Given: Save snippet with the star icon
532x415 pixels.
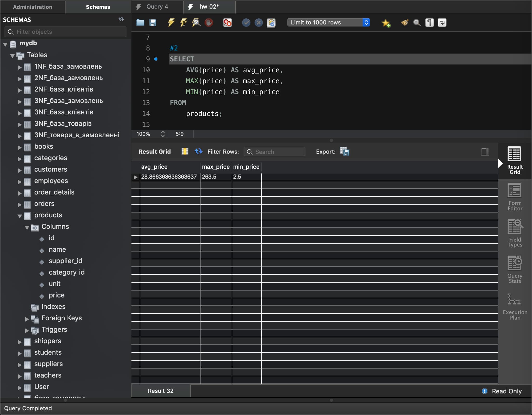Looking at the screenshot, I should [x=386, y=23].
